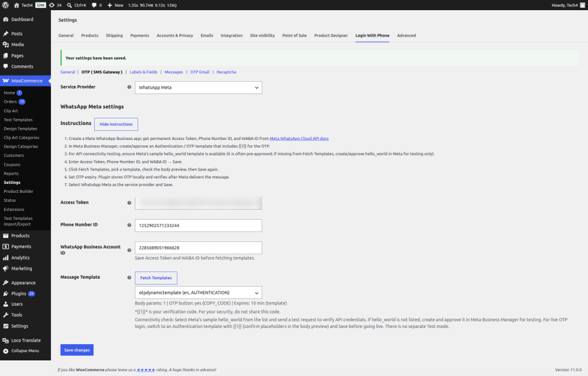Switch to the Integration tab
Viewport: 588px width, 376px height.
point(232,35)
